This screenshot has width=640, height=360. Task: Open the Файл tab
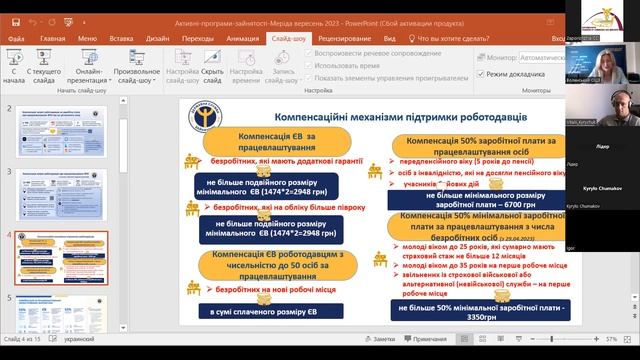tap(16, 38)
